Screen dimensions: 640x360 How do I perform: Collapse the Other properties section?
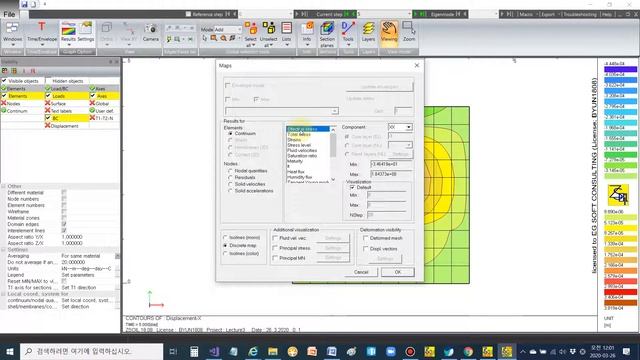tap(4, 186)
